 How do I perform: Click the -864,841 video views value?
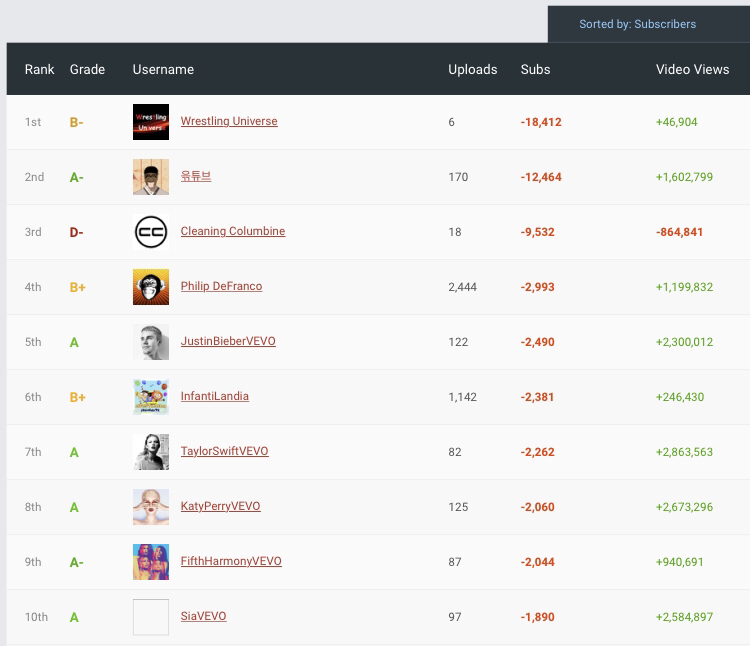(679, 232)
